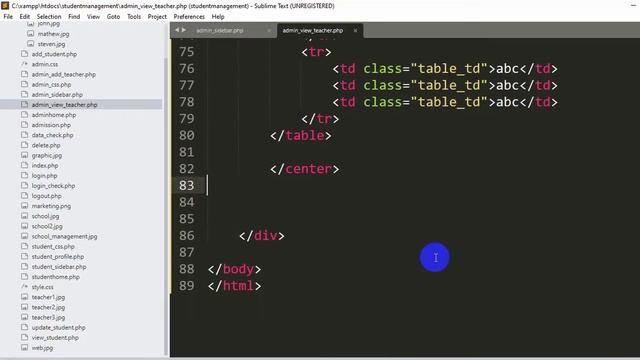Click the previous tab left arrow
Screen dimensions: 640x360
click(x=177, y=30)
